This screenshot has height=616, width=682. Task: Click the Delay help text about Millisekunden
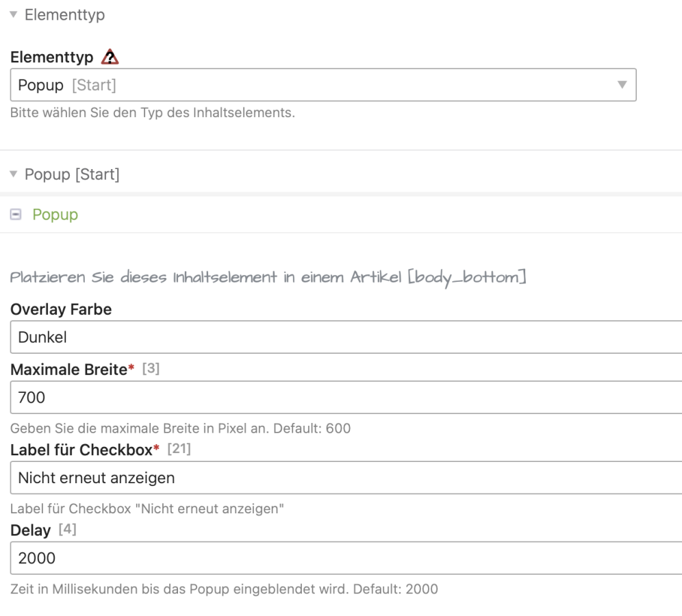pyautogui.click(x=224, y=587)
